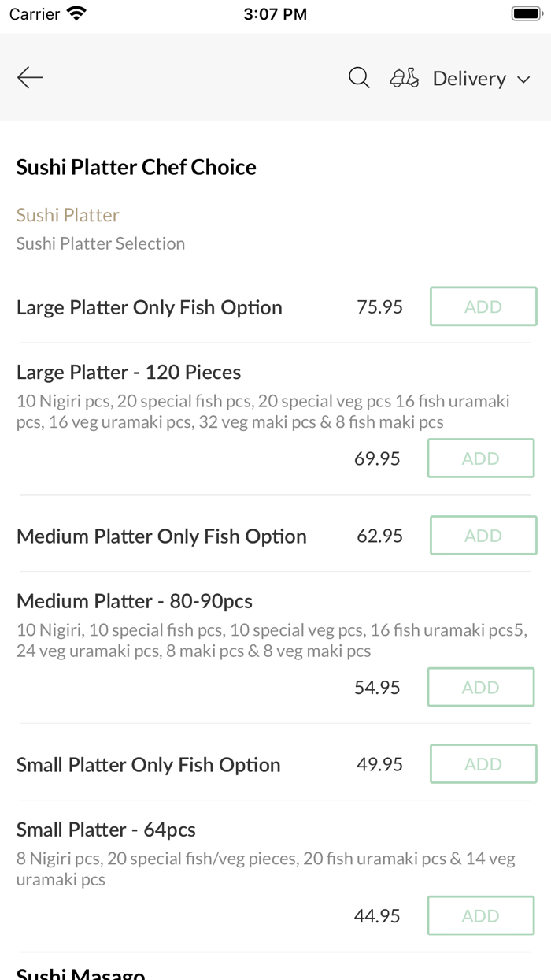This screenshot has height=980, width=551.
Task: Select the Large Platter - 120 Pieces title
Action: click(128, 372)
